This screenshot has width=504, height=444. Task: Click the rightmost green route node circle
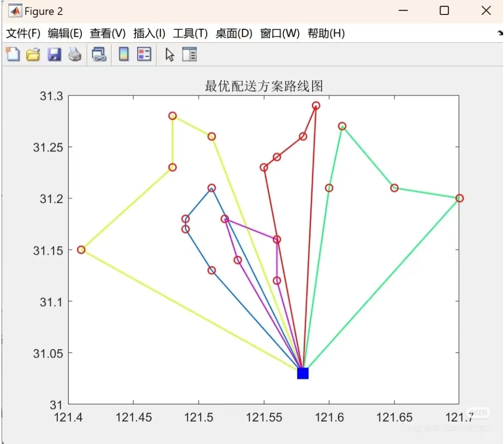pos(460,198)
